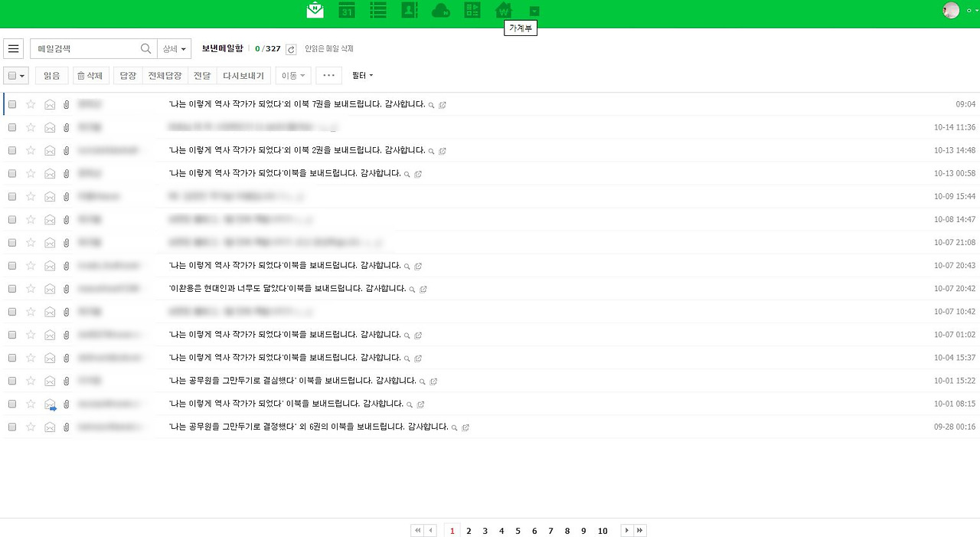Click the refresh icon next to mail count
980x537 pixels.
pos(291,48)
